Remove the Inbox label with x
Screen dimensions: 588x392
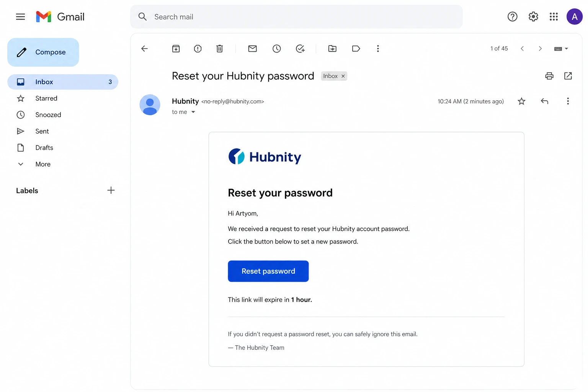pyautogui.click(x=343, y=76)
